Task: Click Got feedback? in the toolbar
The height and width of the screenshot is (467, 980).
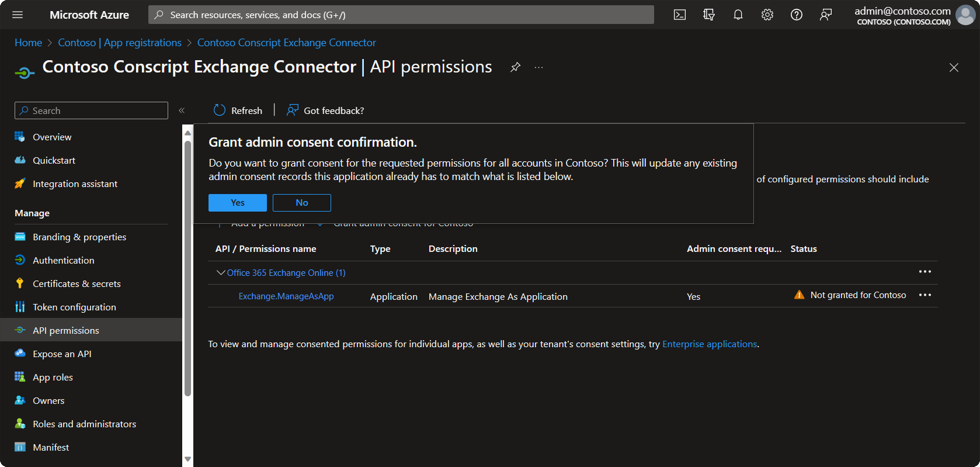Action: pos(325,110)
